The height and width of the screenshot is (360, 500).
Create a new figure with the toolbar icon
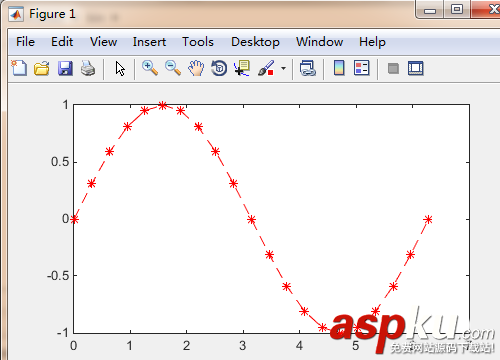coord(19,68)
